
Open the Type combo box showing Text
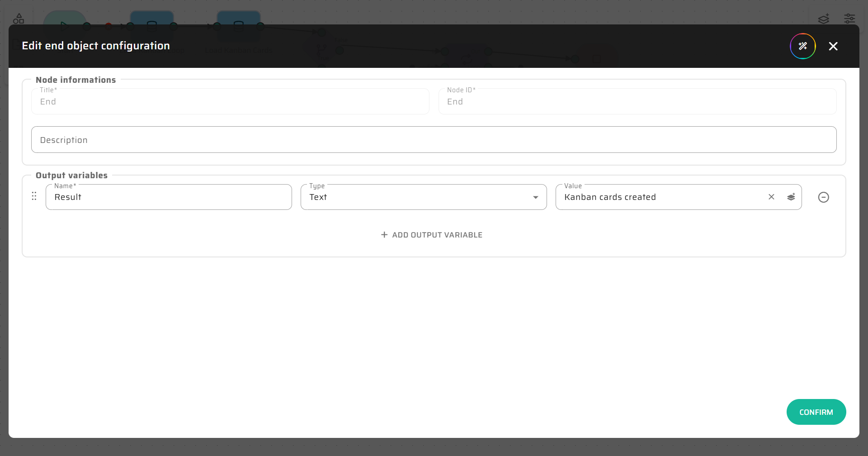416,197
